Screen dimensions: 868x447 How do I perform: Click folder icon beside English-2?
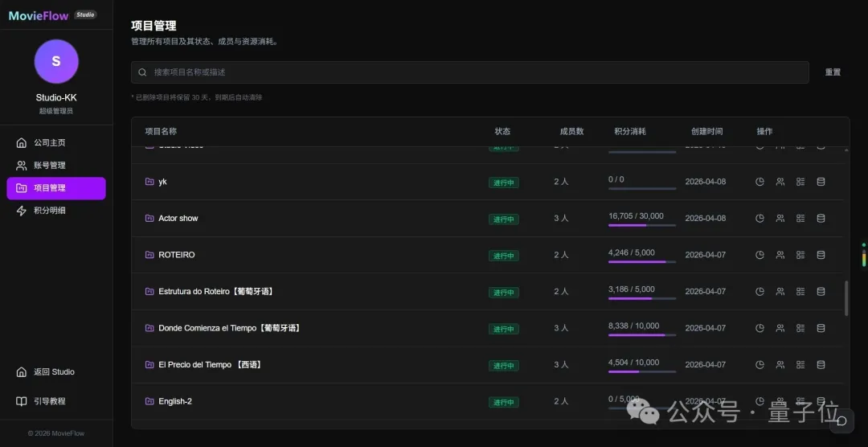149,401
